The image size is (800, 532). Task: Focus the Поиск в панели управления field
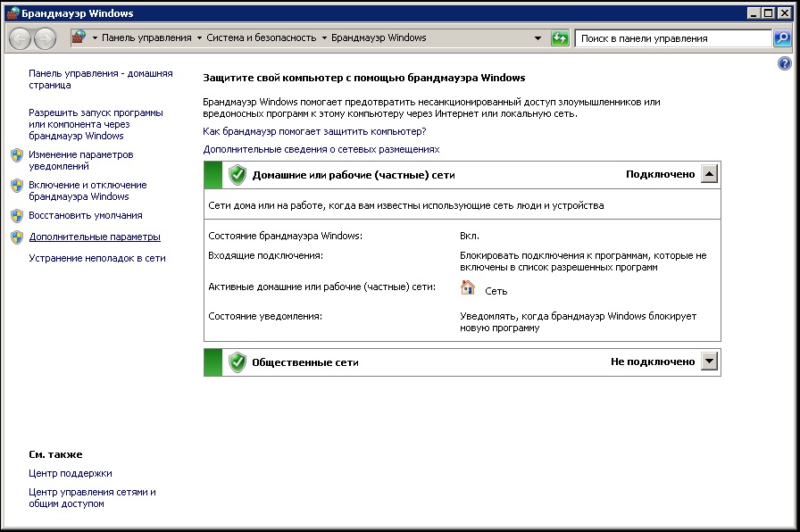click(672, 38)
